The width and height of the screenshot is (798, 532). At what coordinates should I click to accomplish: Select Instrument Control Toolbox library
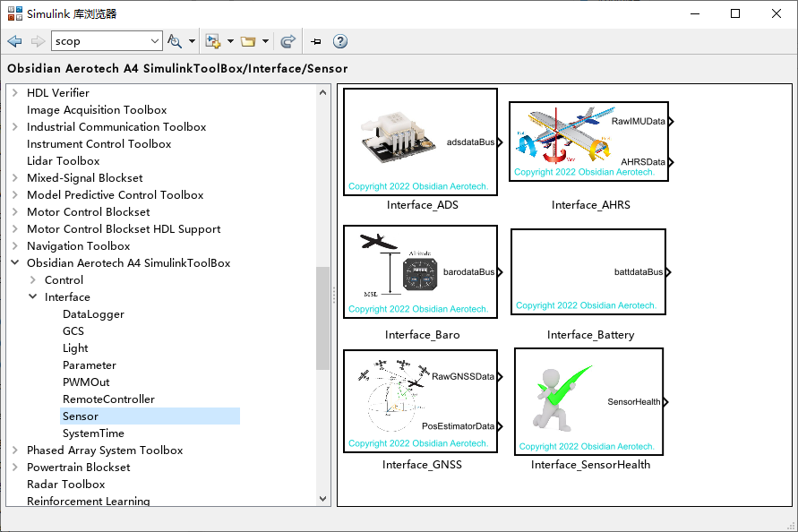pyautogui.click(x=99, y=144)
